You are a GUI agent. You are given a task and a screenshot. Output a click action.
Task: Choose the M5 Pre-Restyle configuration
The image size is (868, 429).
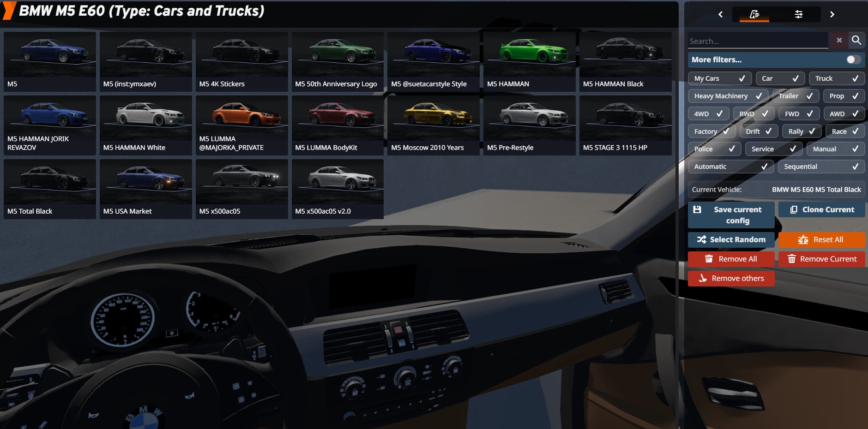[530, 125]
